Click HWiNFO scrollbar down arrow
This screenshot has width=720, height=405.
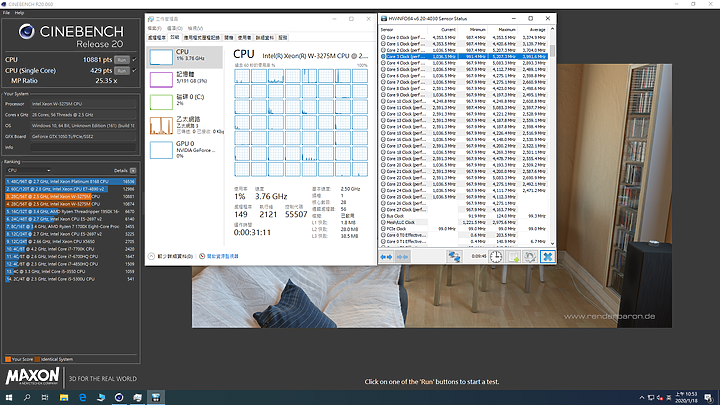[552, 244]
